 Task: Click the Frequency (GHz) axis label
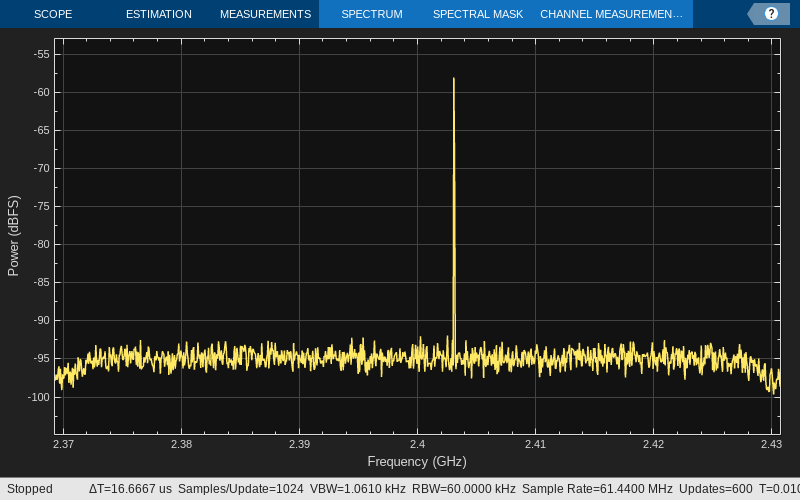pyautogui.click(x=417, y=461)
